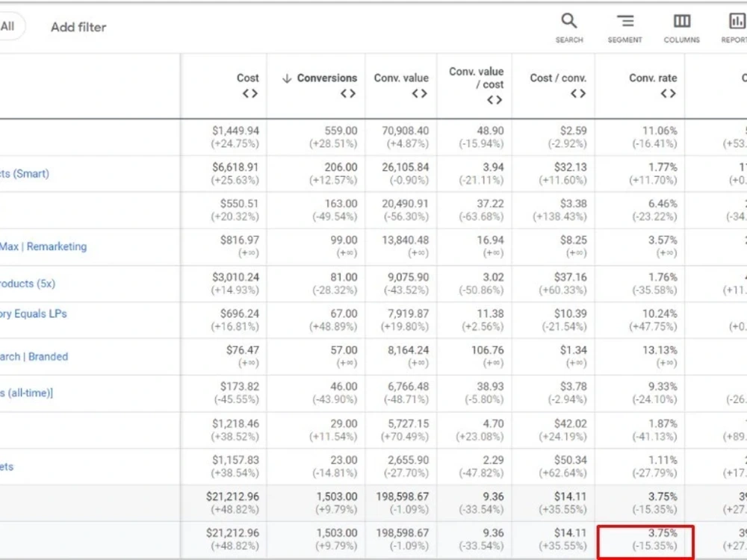Select the $8.25 cost per conversion cell
Screen dimensions: 747x560
click(554, 247)
